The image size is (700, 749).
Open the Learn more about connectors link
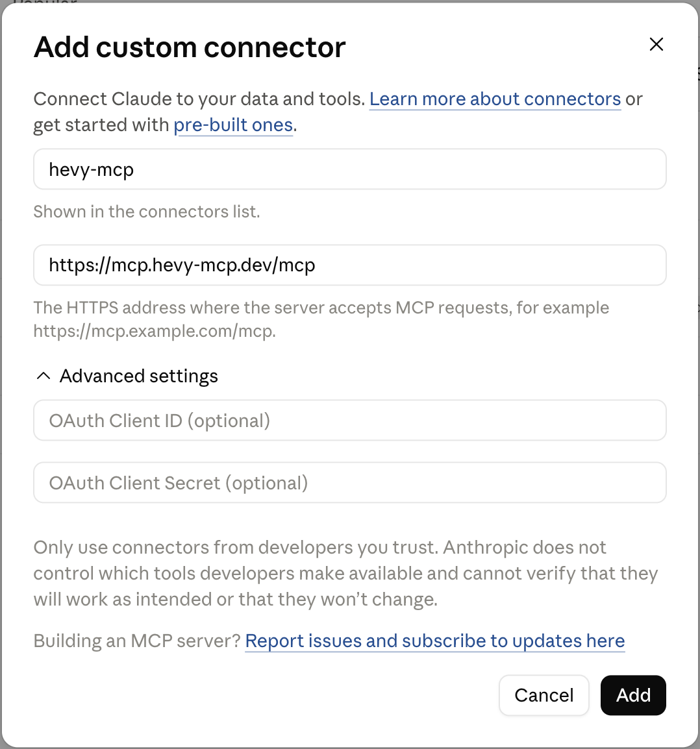click(x=495, y=99)
